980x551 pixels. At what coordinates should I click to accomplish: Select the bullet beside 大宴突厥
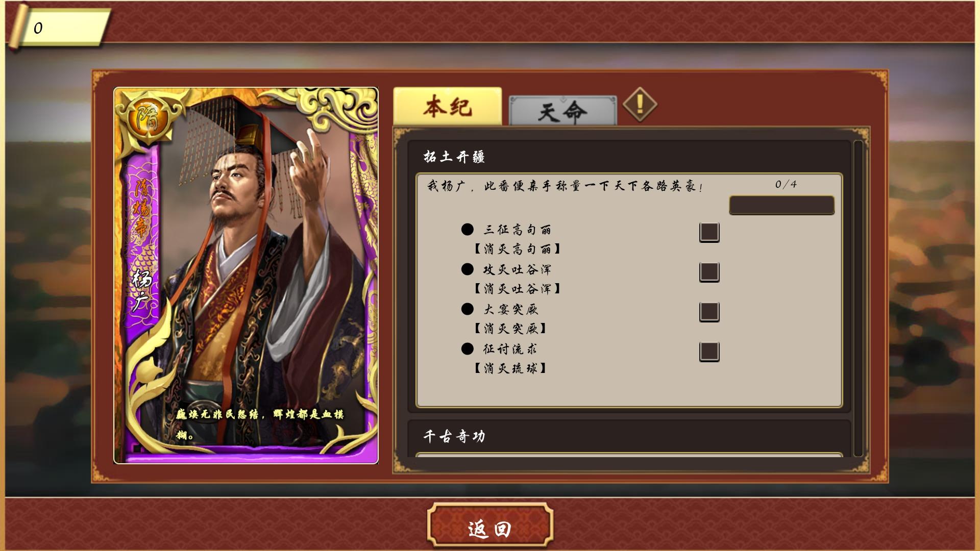point(467,309)
